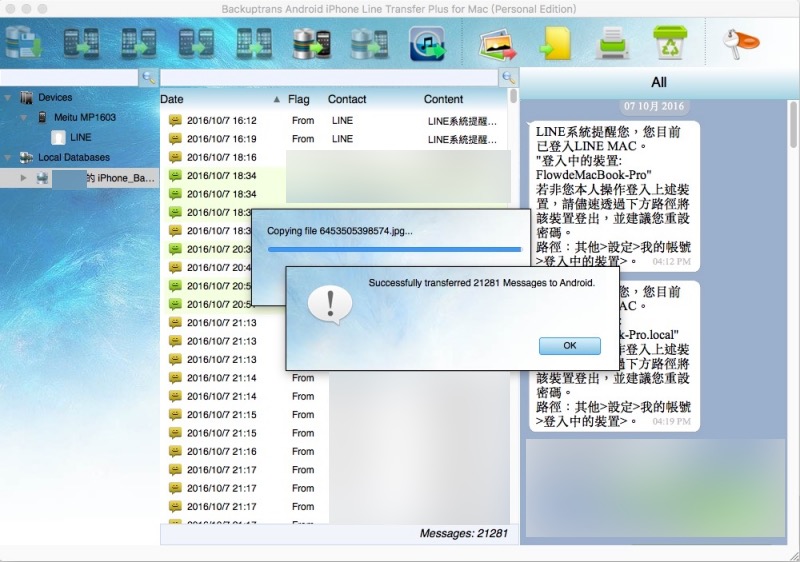
Task: Collapse the Local Databases node triangle
Action: point(8,158)
